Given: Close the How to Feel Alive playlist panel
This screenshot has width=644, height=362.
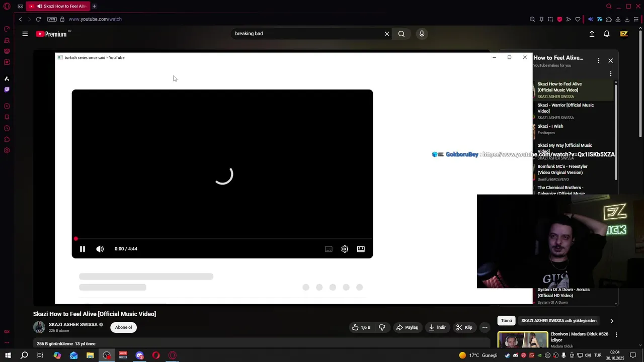Looking at the screenshot, I should click(611, 60).
